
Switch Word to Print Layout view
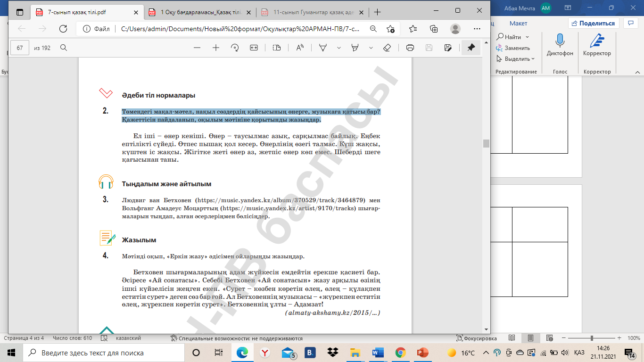(x=530, y=338)
